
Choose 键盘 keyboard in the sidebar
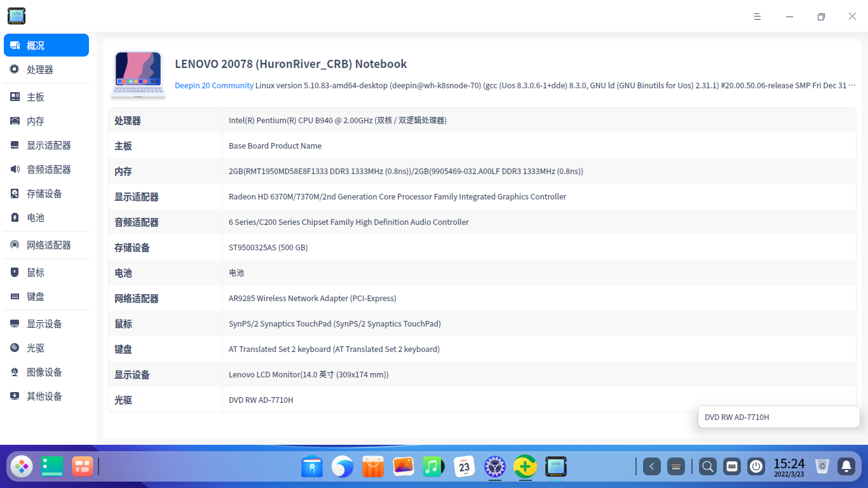[x=46, y=296]
